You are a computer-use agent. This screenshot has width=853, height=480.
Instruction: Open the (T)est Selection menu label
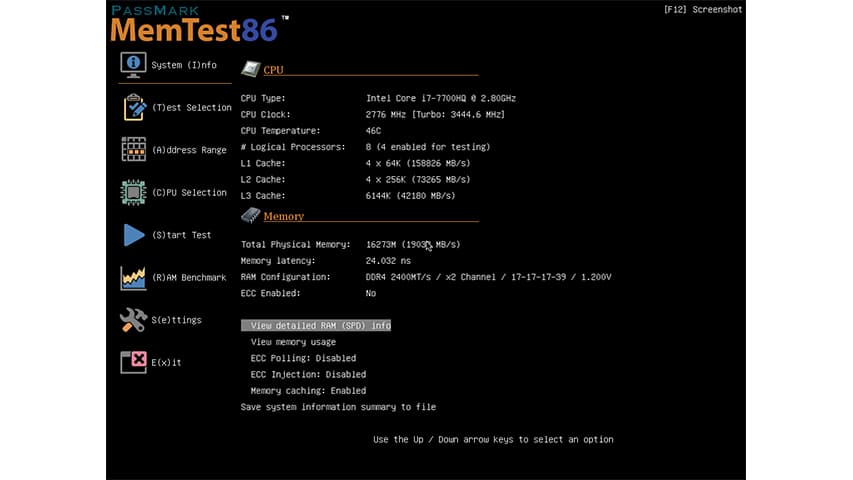click(191, 107)
